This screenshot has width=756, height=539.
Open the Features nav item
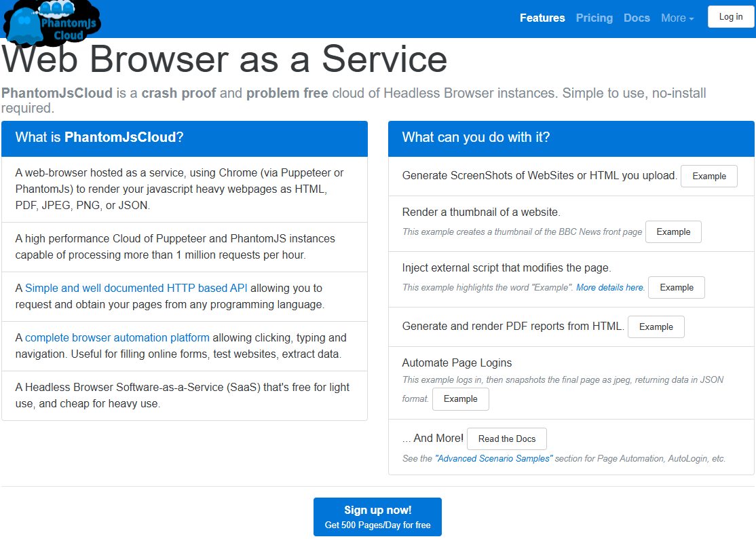pyautogui.click(x=542, y=18)
